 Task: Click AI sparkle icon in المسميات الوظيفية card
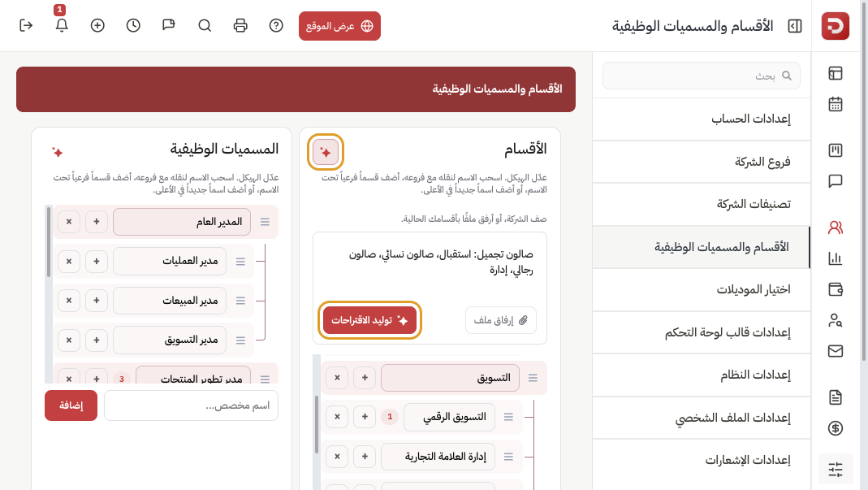[57, 152]
